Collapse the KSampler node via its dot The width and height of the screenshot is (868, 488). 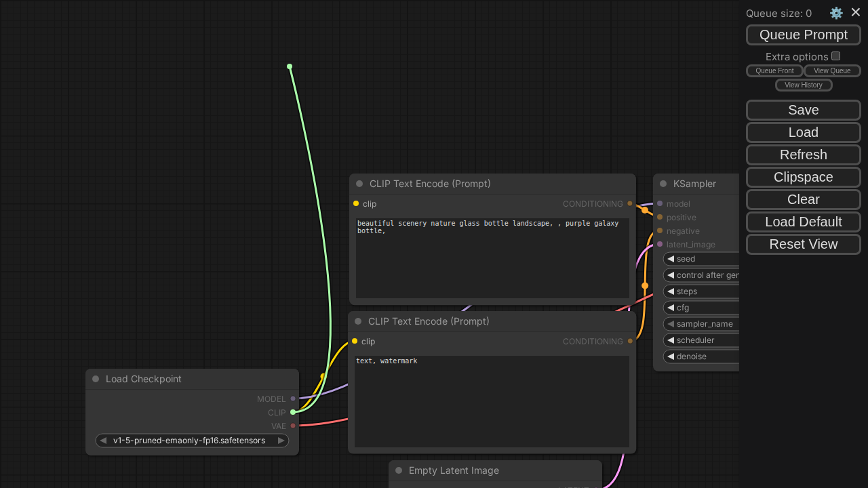point(663,184)
